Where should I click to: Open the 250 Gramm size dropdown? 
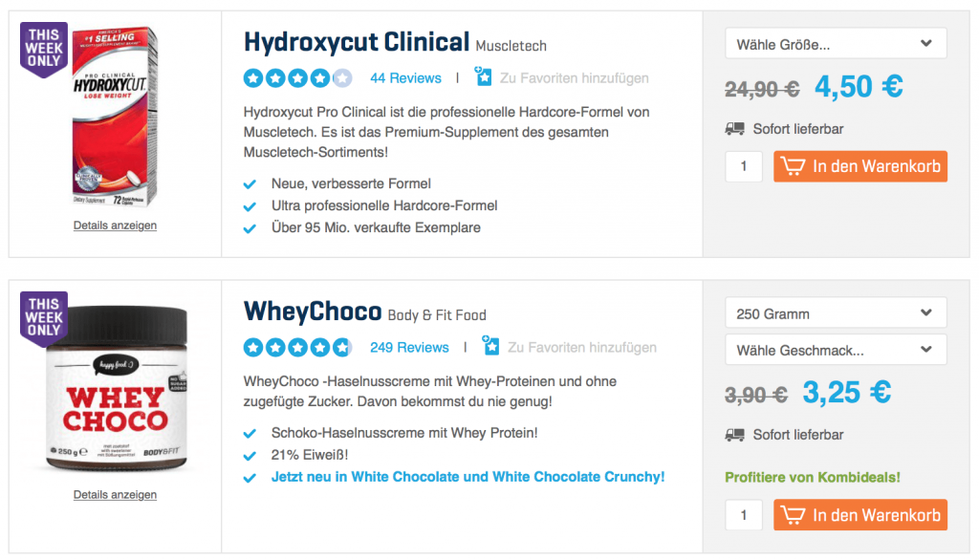point(835,312)
